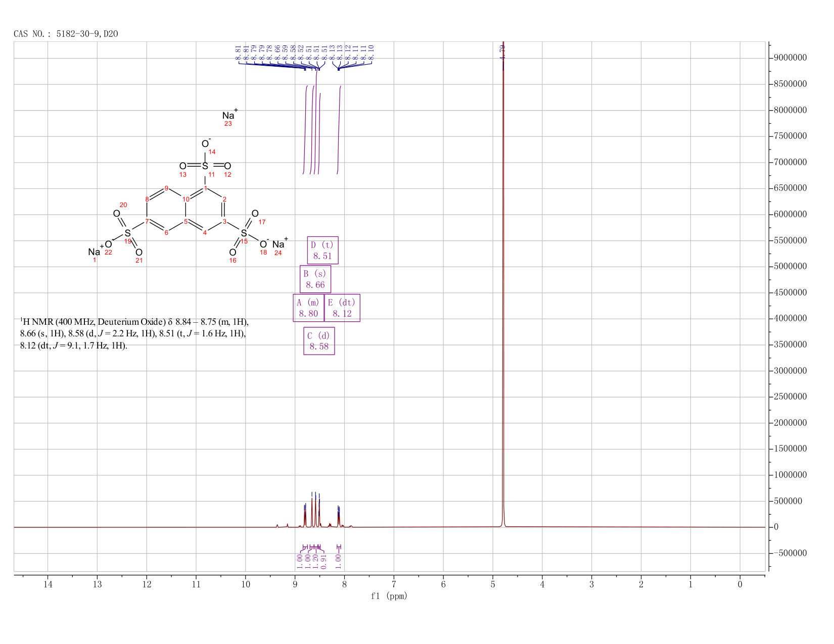The width and height of the screenshot is (834, 644).
Task: Click the sulfur atom numbered 19
Action: [127, 233]
